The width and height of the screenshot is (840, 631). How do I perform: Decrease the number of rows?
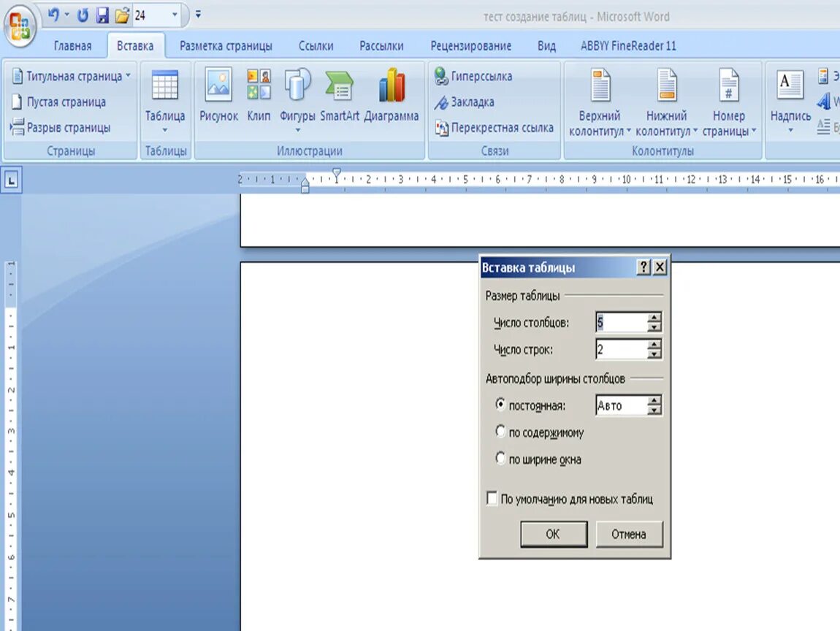pyautogui.click(x=654, y=355)
